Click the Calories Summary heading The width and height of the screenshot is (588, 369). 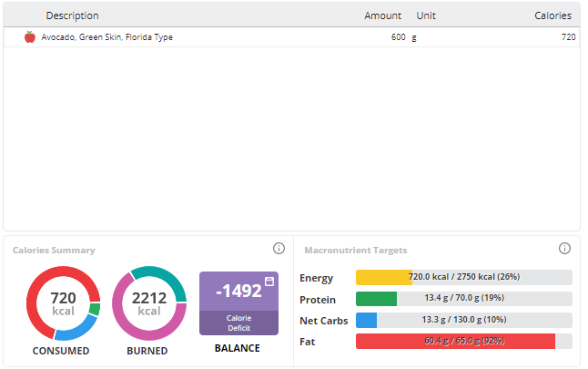[54, 250]
